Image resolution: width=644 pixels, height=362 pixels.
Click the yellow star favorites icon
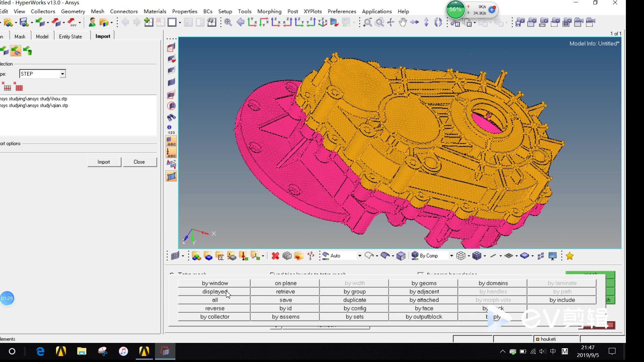pyautogui.click(x=570, y=256)
